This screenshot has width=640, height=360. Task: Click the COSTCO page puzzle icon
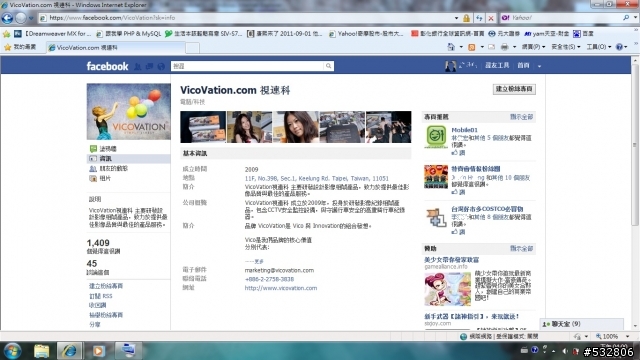pyautogui.click(x=436, y=217)
